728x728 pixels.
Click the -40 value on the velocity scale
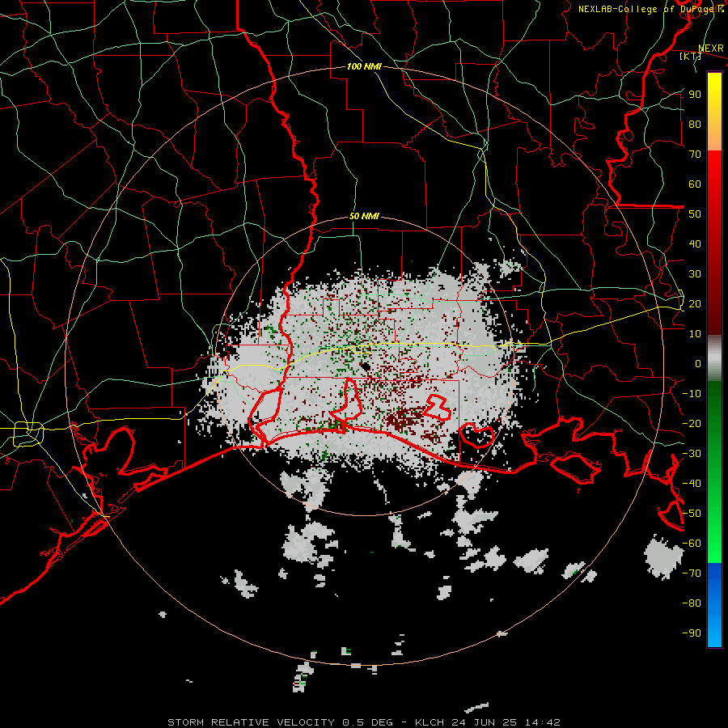pyautogui.click(x=692, y=484)
